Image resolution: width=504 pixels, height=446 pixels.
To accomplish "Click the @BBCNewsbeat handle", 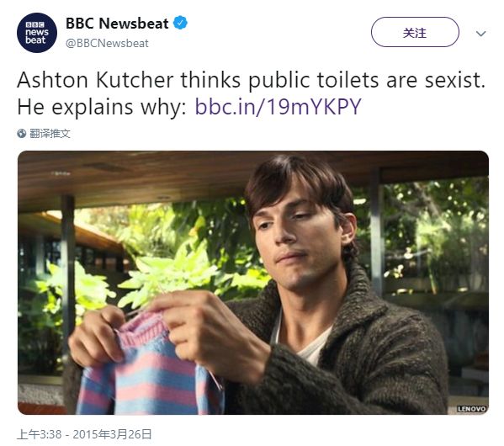I will 107,44.
